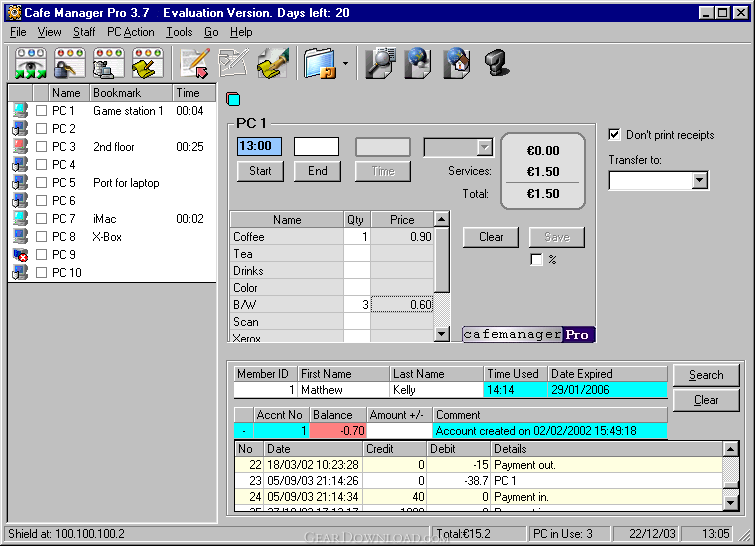The image size is (755, 546).
Task: Open the dropdown arrow beside the folder icon
Action: [345, 63]
